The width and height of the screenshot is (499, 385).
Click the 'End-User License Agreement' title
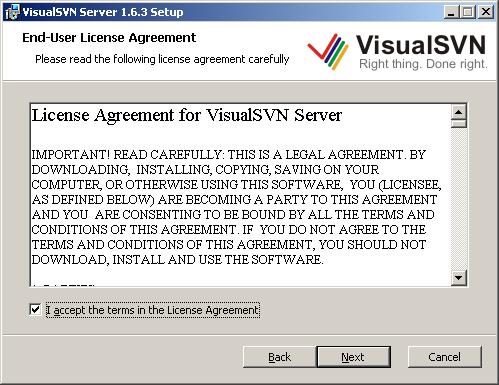point(109,38)
